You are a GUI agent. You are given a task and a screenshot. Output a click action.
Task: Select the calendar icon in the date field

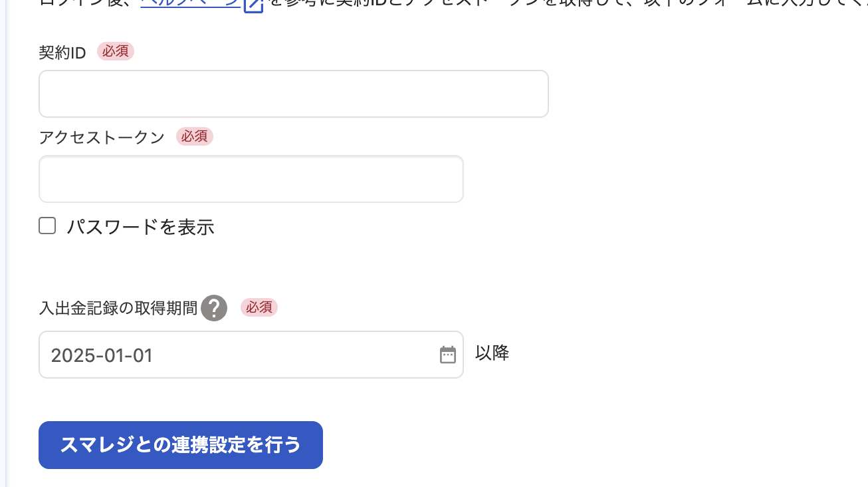coord(448,354)
